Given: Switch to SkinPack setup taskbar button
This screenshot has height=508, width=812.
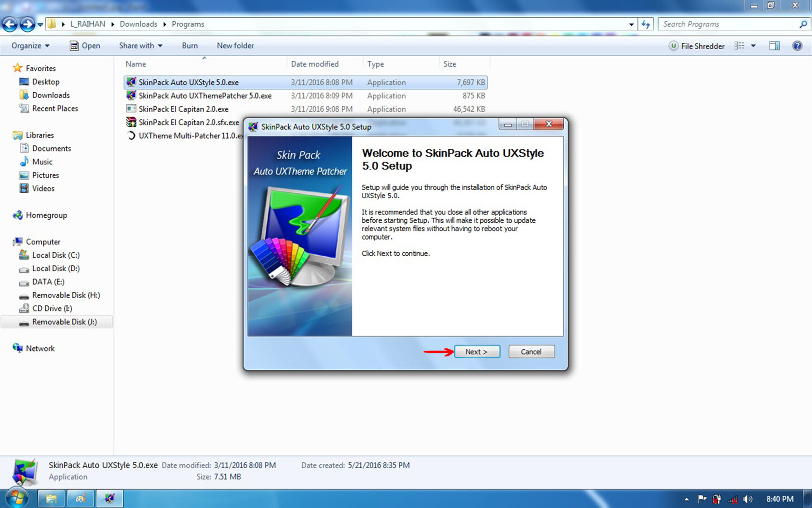Looking at the screenshot, I should [x=110, y=499].
